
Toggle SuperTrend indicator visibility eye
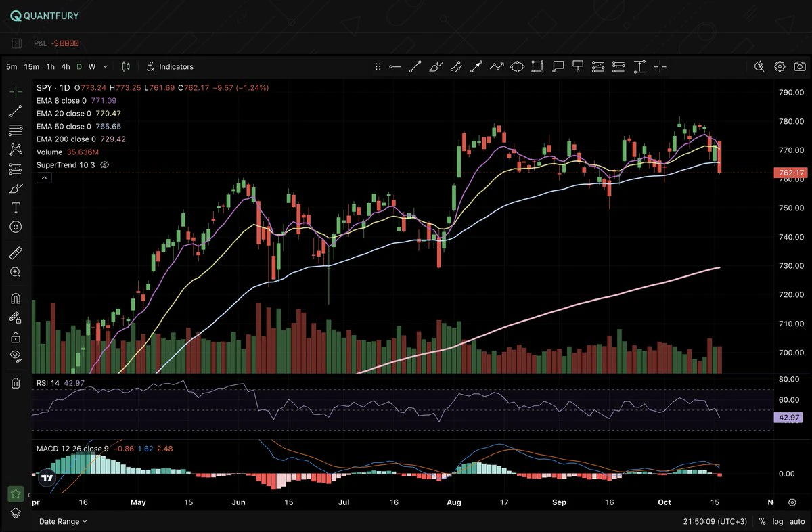coord(105,164)
